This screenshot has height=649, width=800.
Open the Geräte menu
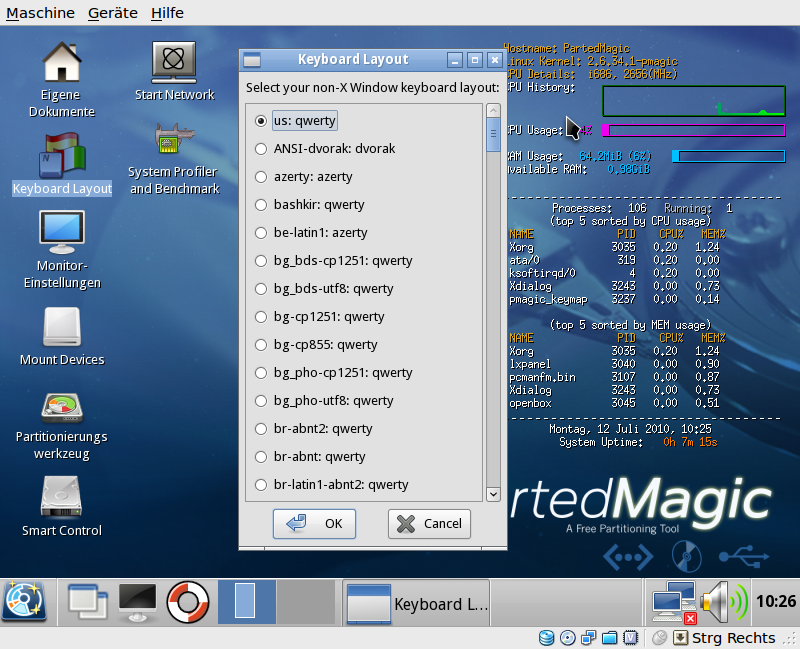pyautogui.click(x=113, y=13)
